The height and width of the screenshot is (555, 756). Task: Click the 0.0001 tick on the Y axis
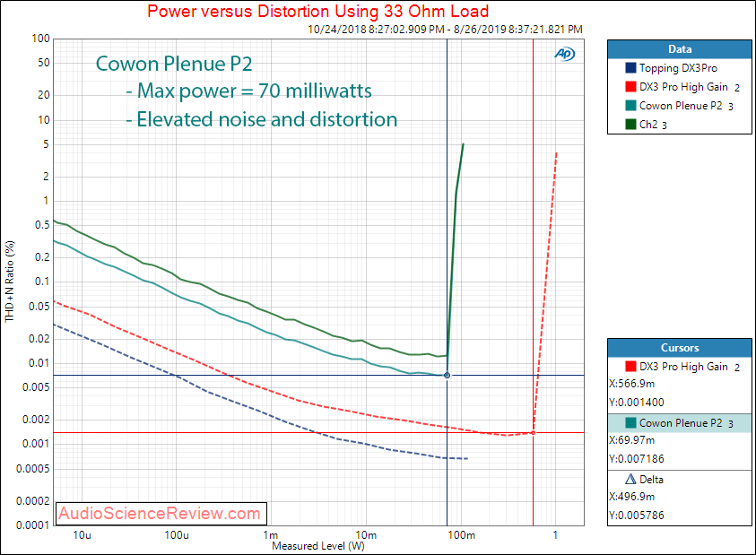click(33, 525)
